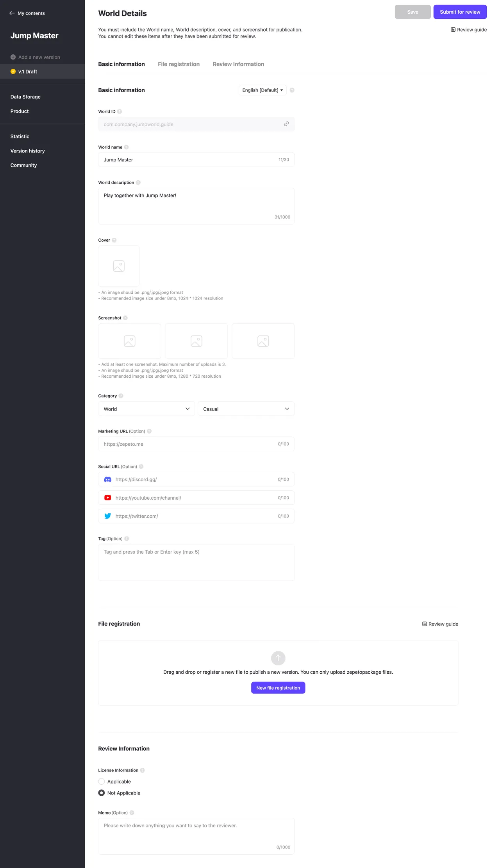Image resolution: width=500 pixels, height=868 pixels.
Task: Select the Applicable license radio button
Action: (102, 782)
